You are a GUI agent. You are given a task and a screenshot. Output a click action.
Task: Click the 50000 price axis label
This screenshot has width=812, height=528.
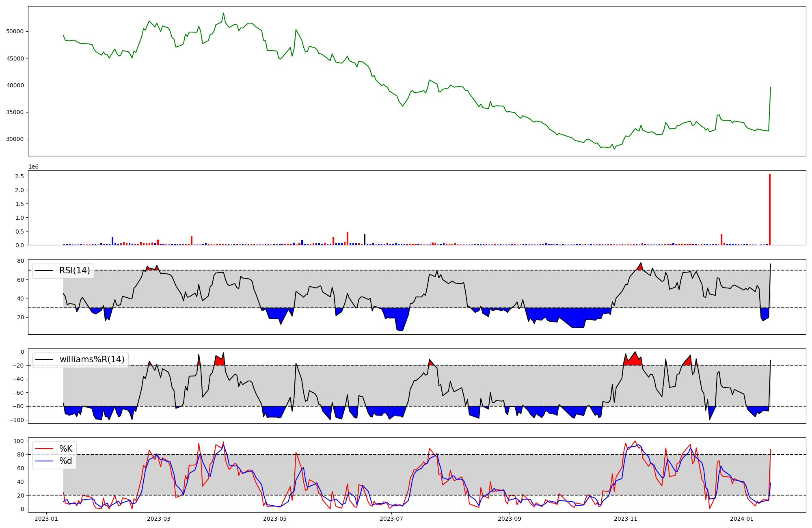[15, 32]
